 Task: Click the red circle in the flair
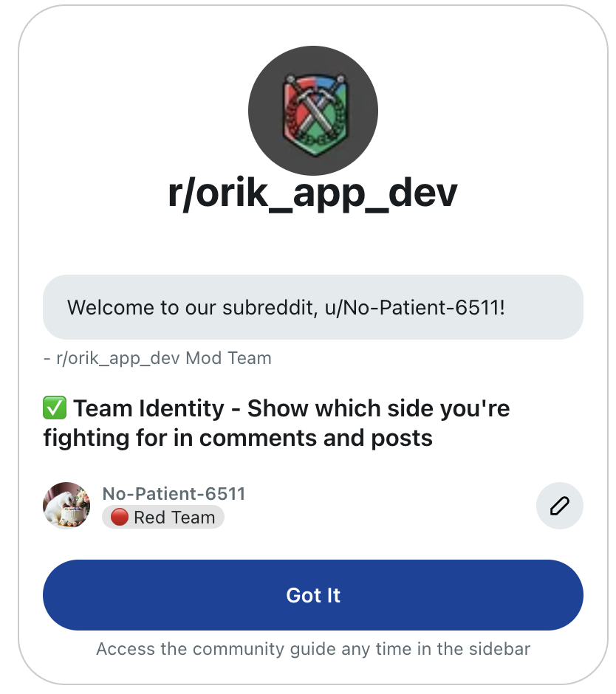point(119,517)
